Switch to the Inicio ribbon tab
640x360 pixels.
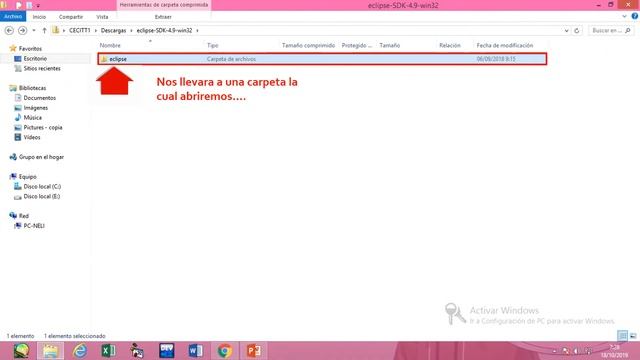39,17
